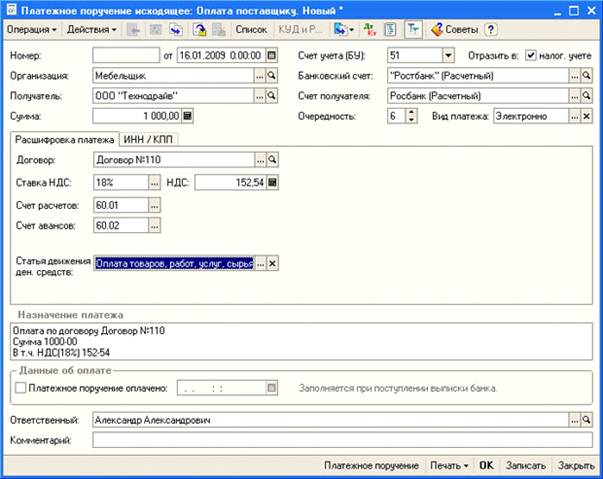This screenshot has height=479, width=603.
Task: Open the Счет авансов ellipsis button
Action: (154, 226)
